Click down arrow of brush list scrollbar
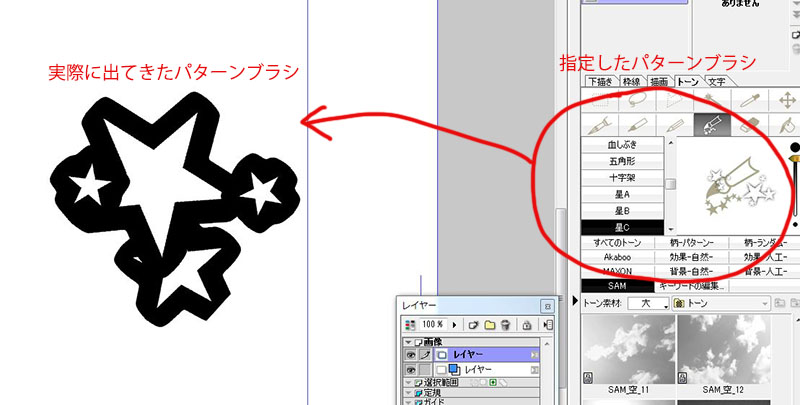Screen dimensions: 800x405 coord(671,230)
